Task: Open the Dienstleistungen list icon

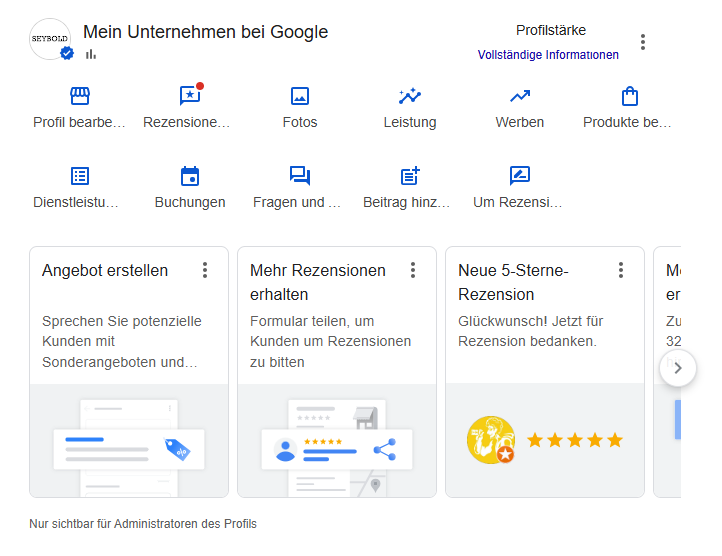Action: coord(80,176)
